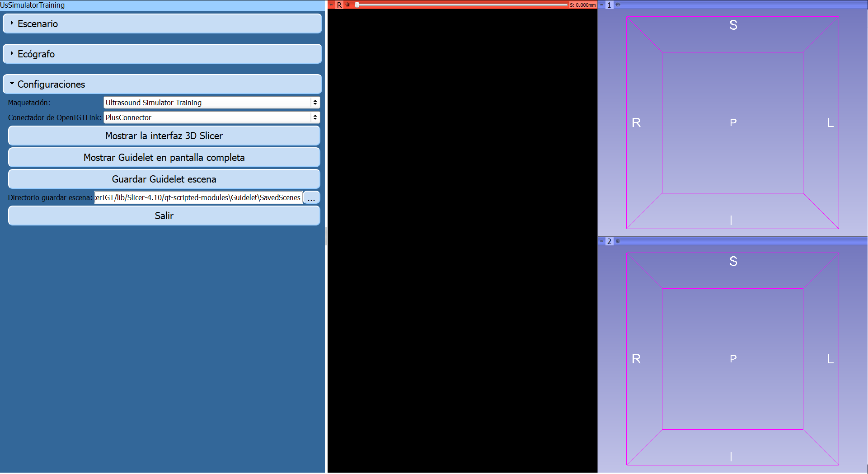Open the Conectador de OpenIGTLink dropdown

[x=211, y=117]
